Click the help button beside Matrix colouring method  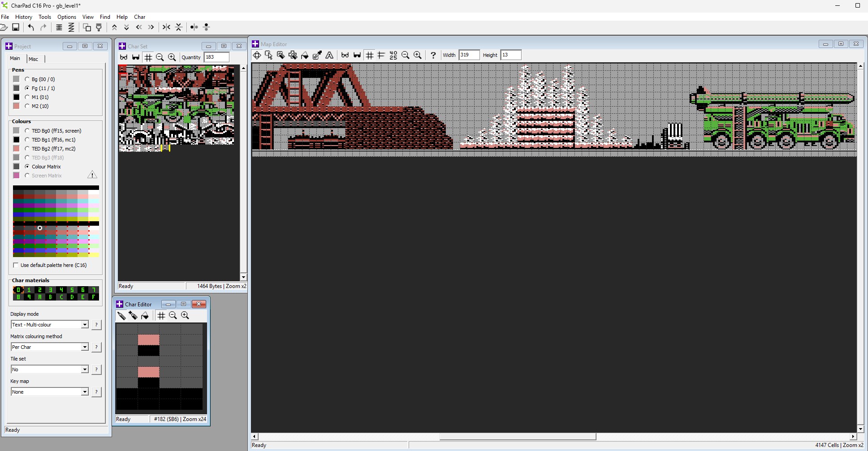[x=96, y=347]
